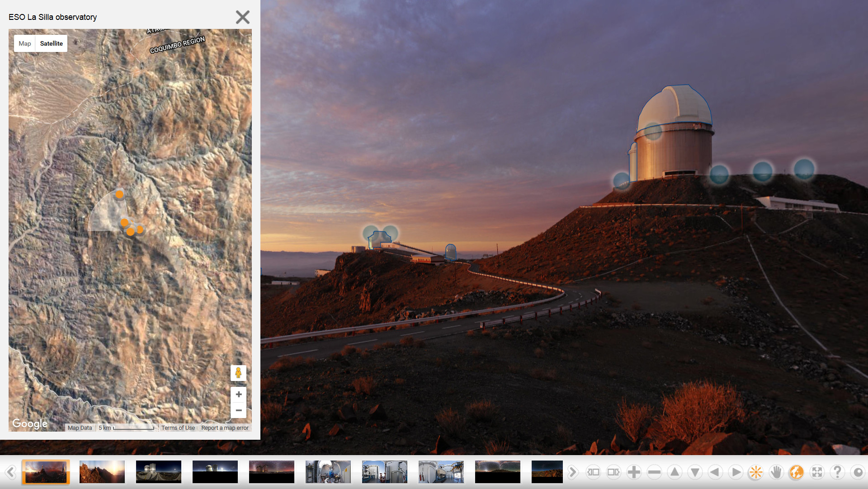
Task: Zoom out with toolbar minus button
Action: coord(654,472)
